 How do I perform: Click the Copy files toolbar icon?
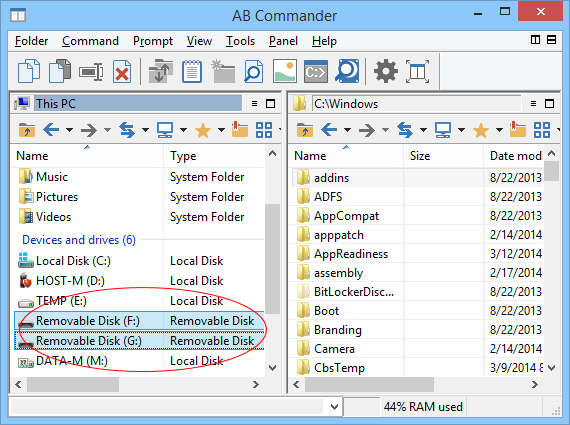29,71
